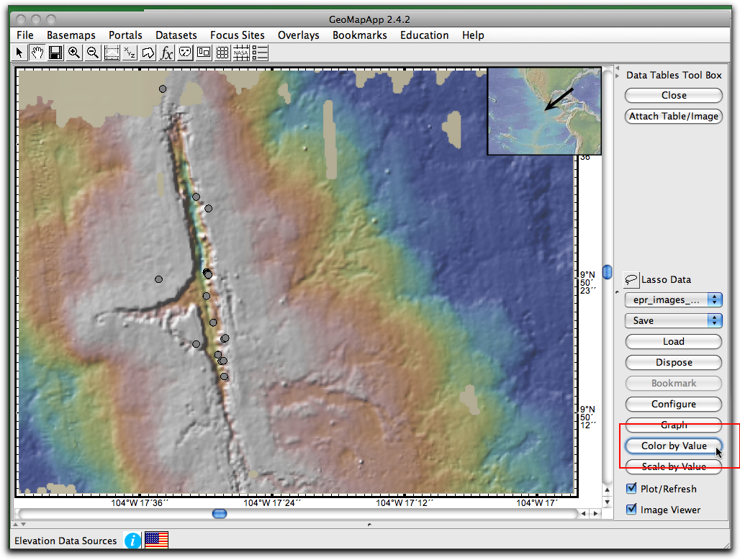Select the arrow selection tool

pyautogui.click(x=18, y=52)
